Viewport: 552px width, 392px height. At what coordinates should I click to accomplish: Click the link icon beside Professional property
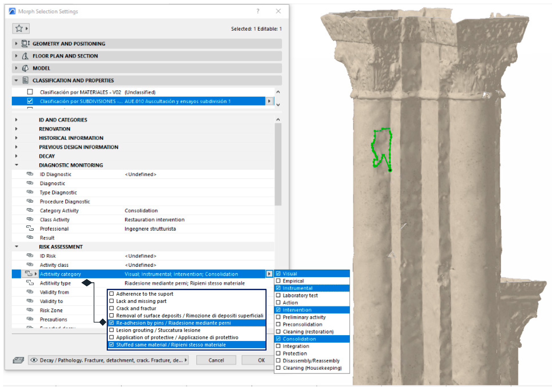pos(30,228)
